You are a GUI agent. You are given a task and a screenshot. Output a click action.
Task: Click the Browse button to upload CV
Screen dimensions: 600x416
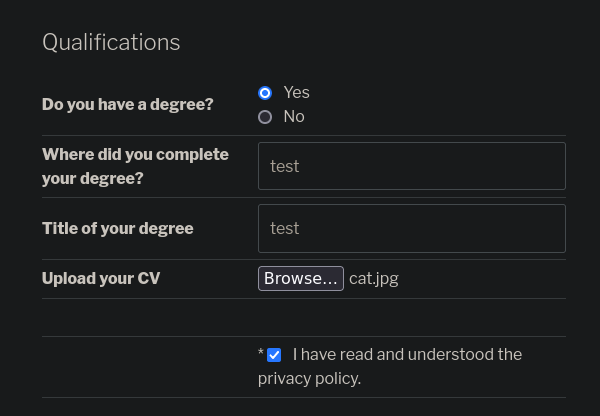(301, 279)
